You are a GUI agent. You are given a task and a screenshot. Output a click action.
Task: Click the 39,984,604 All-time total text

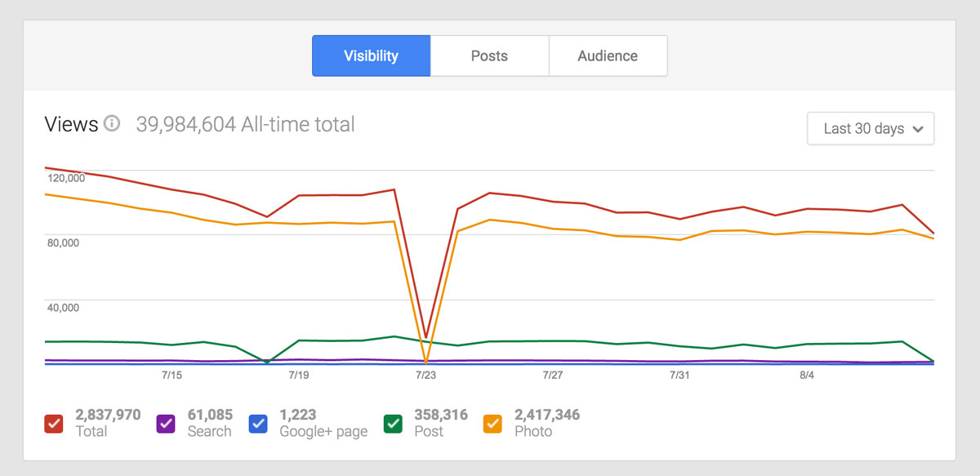[245, 125]
